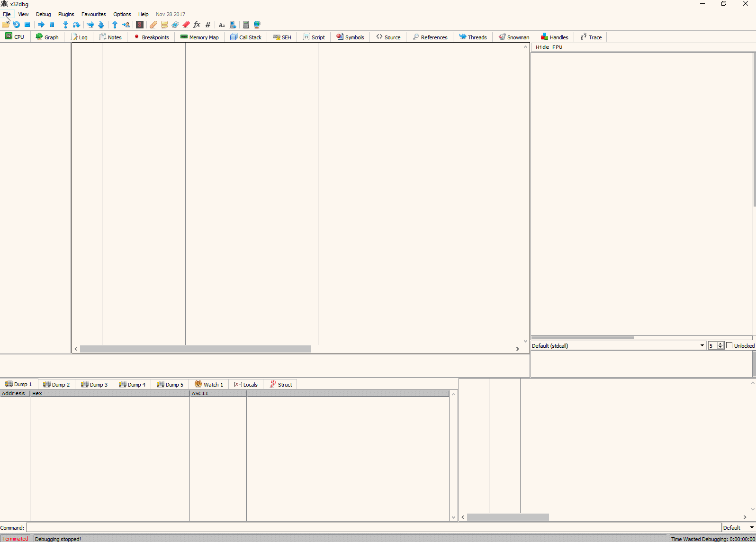The width and height of the screenshot is (756, 542).
Task: Open the Patches band-aid icon
Action: [x=153, y=25]
